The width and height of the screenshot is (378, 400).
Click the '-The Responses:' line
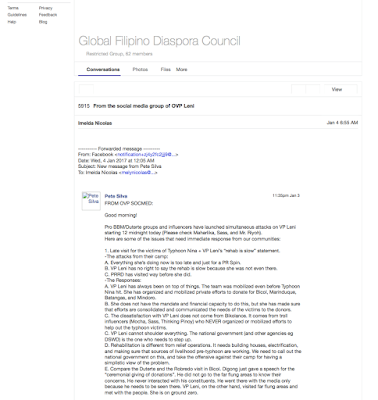(123, 280)
